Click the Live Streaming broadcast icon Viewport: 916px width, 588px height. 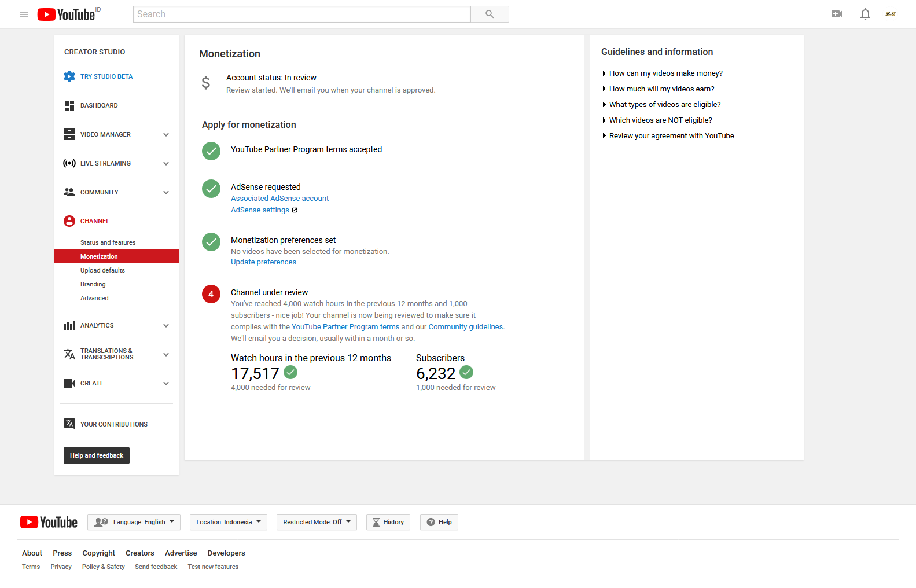(x=69, y=163)
